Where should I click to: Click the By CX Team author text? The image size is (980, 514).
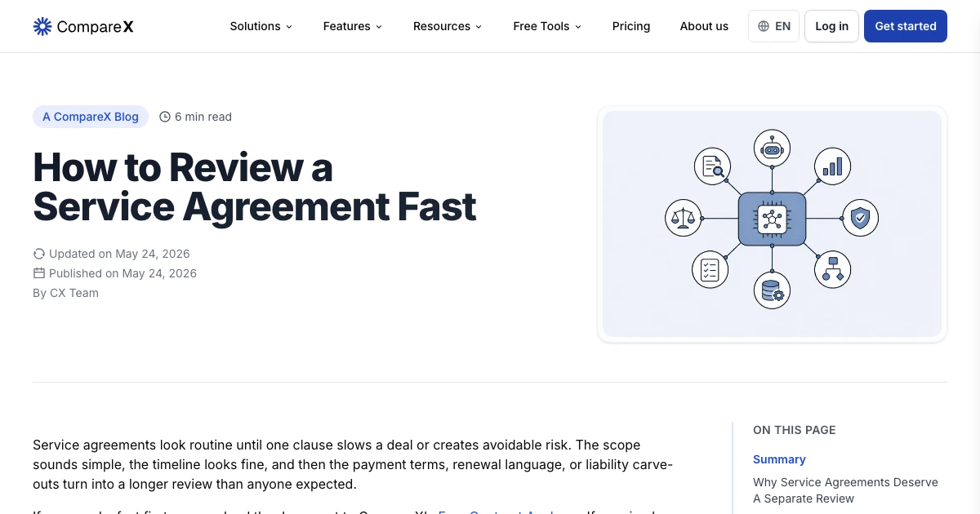(65, 293)
